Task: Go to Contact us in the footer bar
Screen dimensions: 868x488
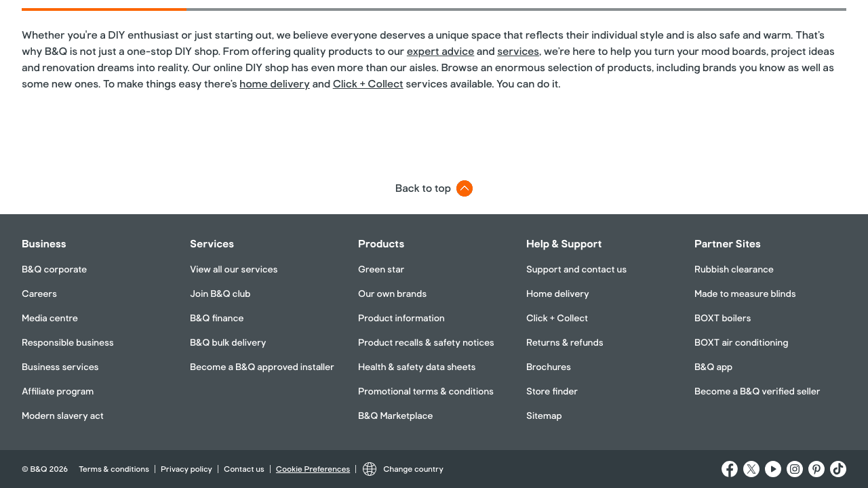Action: 244,469
